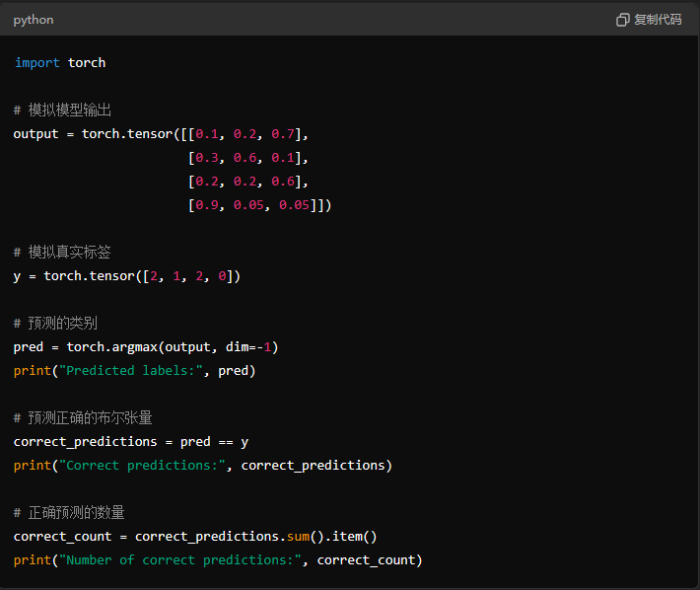Click the line 'correct_count = correct_predictions.sum().item()'
The height and width of the screenshot is (590, 700).
pyautogui.click(x=195, y=536)
